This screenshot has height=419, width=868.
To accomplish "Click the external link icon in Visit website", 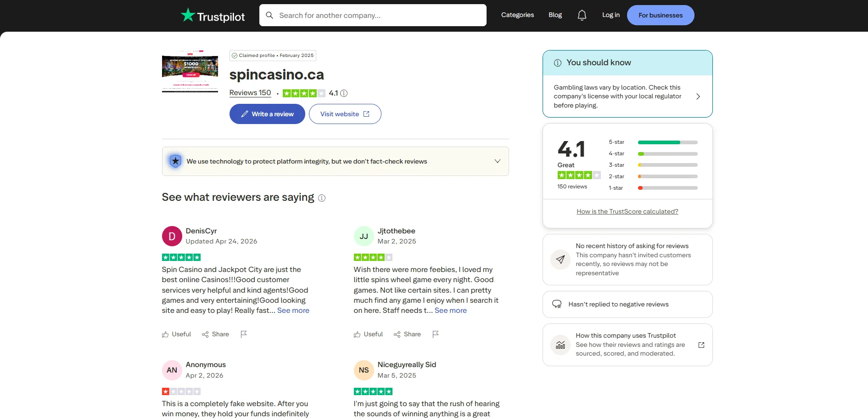I will (x=366, y=114).
